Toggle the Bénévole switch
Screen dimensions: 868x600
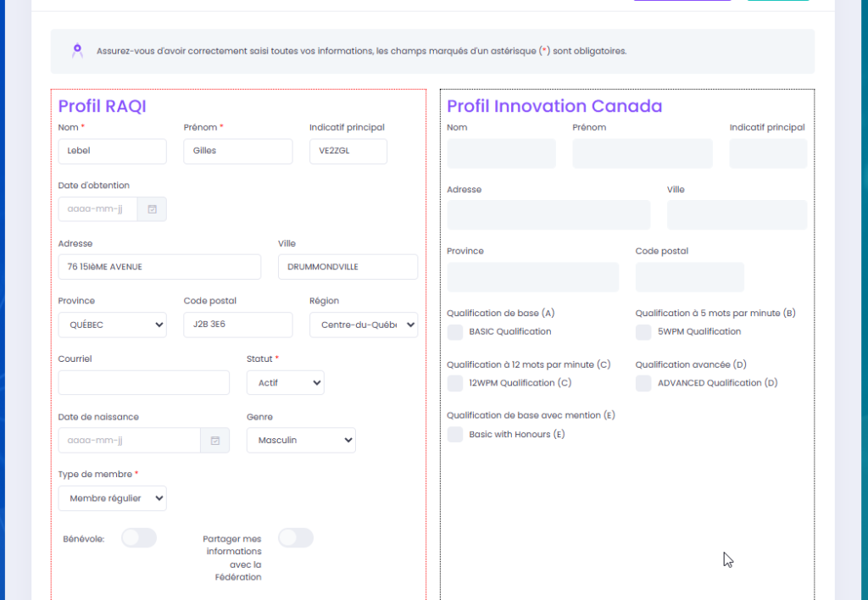139,538
